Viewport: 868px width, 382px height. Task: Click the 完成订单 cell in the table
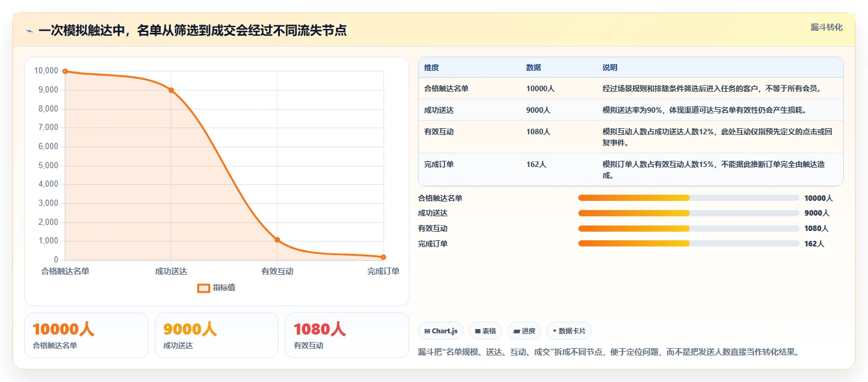(x=439, y=165)
